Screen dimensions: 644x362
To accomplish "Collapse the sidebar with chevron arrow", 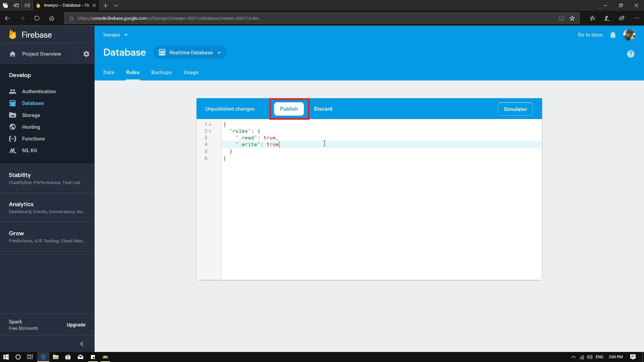I will 82,344.
